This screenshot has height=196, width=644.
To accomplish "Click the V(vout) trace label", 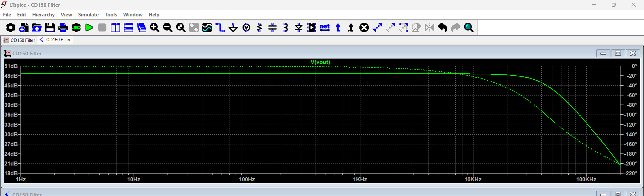I will coord(320,62).
